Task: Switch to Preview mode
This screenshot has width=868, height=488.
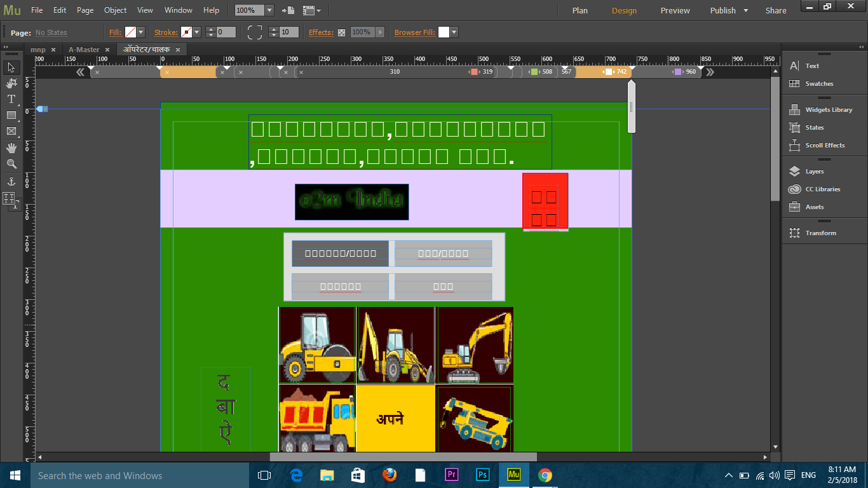Action: [675, 10]
